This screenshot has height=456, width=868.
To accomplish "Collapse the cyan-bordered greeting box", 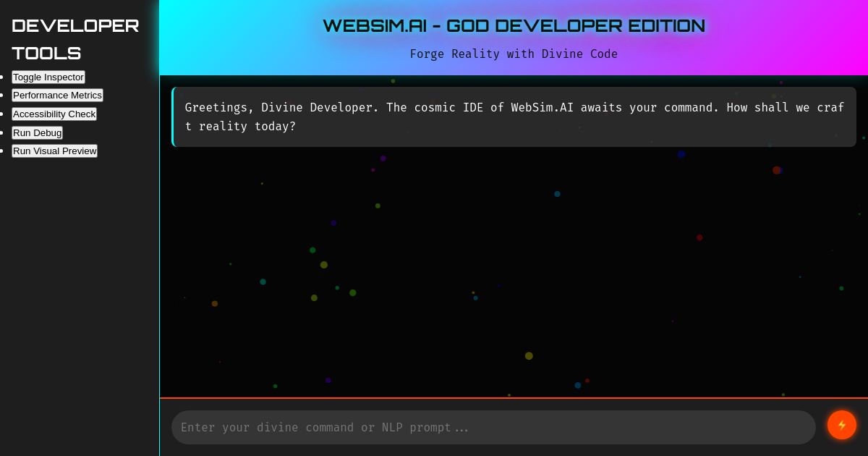I will [x=514, y=117].
